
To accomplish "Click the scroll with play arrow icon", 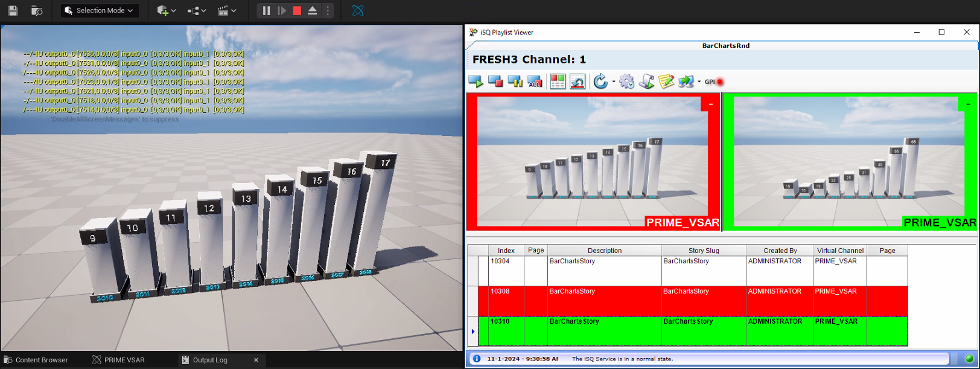I will 646,82.
